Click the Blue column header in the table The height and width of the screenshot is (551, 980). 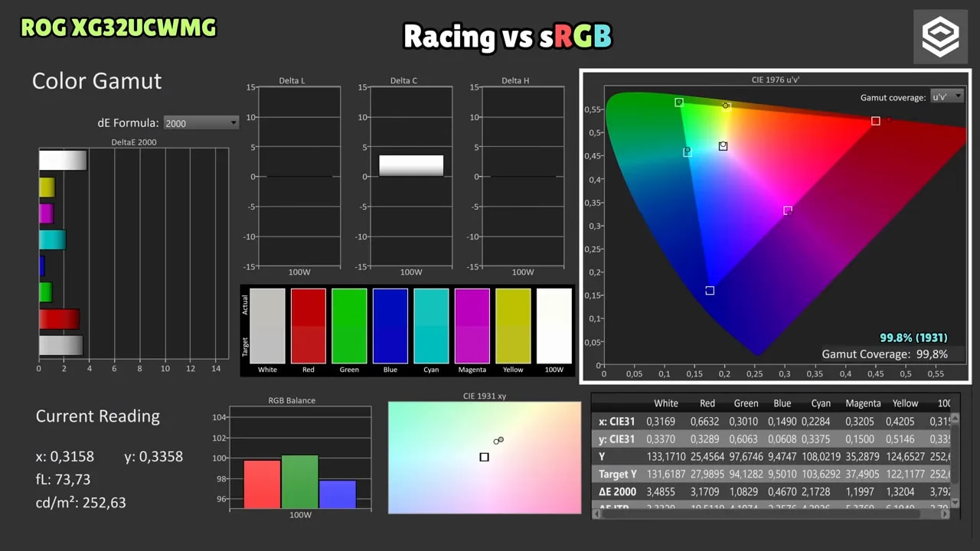click(x=782, y=403)
